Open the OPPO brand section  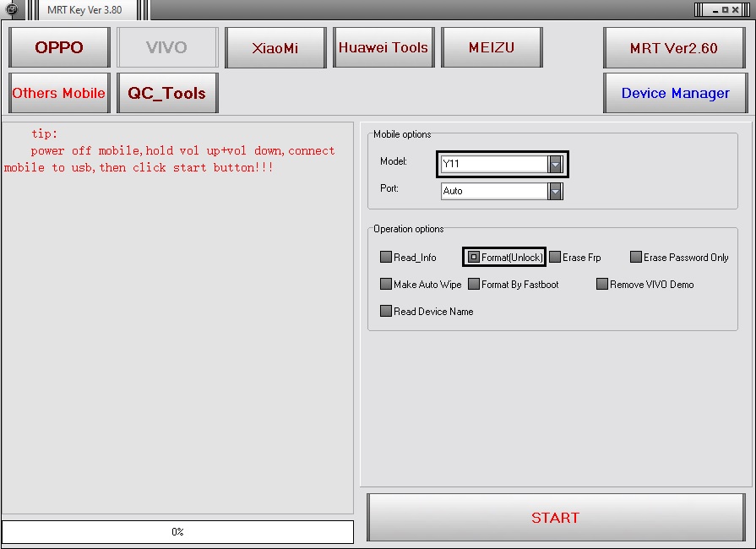point(59,47)
